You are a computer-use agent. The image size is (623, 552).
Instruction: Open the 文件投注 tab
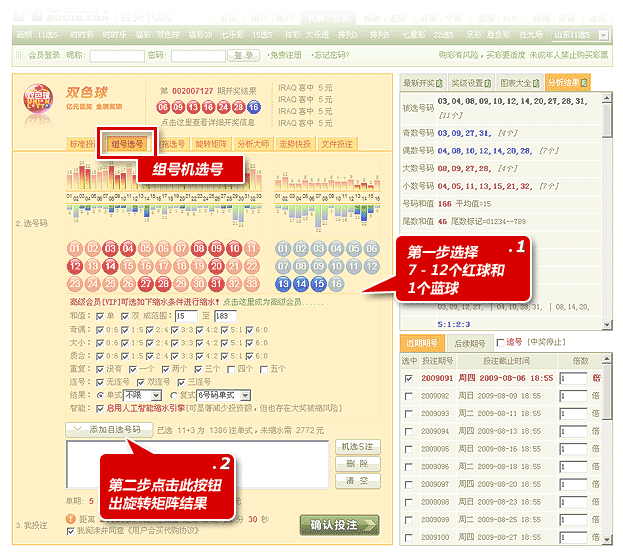[337, 144]
